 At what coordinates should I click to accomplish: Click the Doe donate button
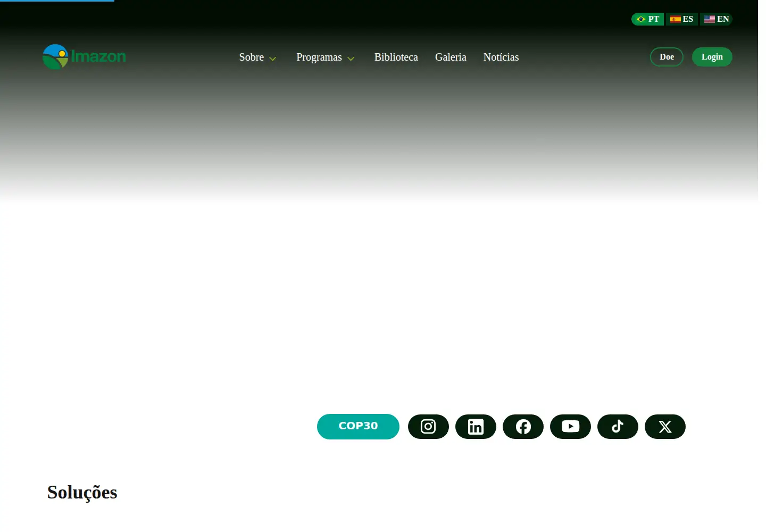click(667, 57)
